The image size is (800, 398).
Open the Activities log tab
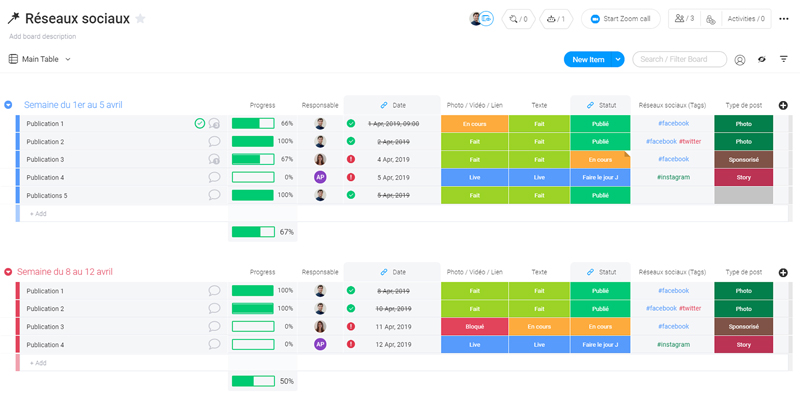(746, 19)
